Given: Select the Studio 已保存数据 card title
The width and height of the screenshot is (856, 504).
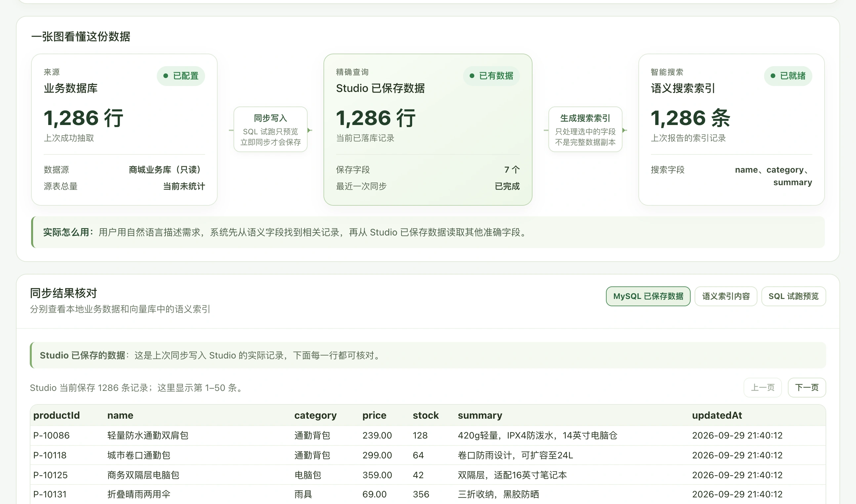Looking at the screenshot, I should click(x=380, y=88).
